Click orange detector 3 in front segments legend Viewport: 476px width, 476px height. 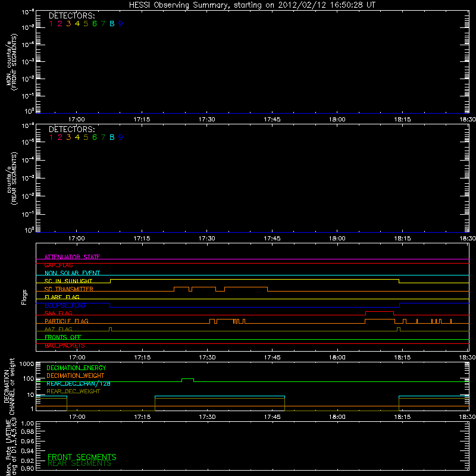click(x=68, y=24)
